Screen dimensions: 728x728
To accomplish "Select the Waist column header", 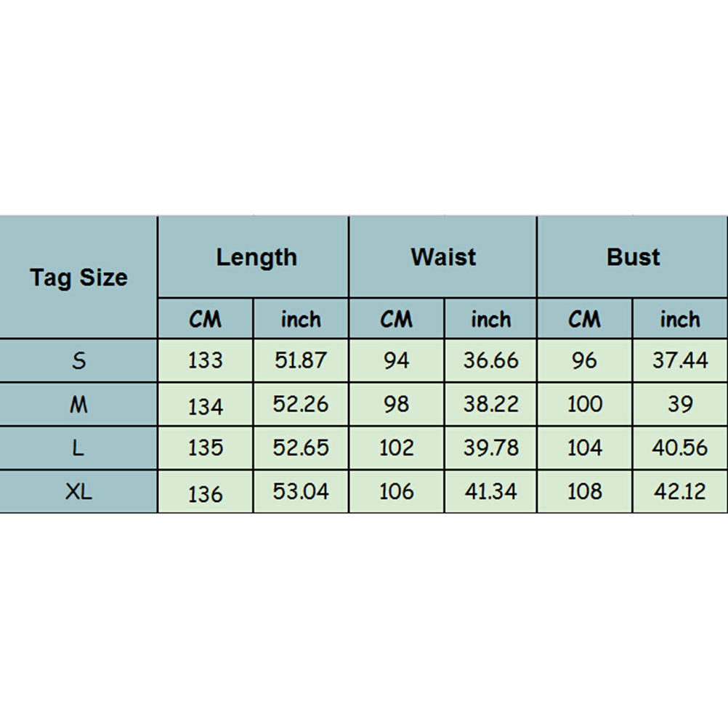I will click(x=443, y=257).
